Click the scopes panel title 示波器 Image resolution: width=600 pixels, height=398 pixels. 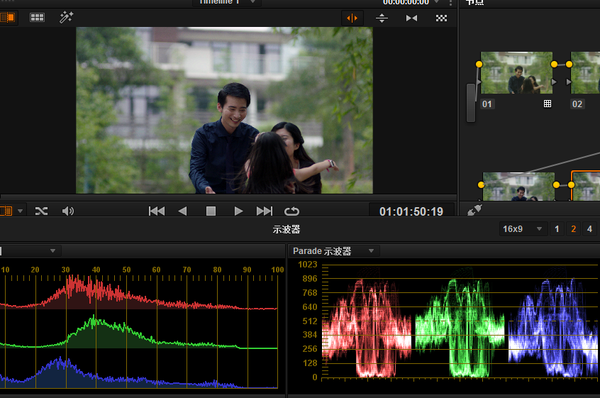[x=286, y=230]
